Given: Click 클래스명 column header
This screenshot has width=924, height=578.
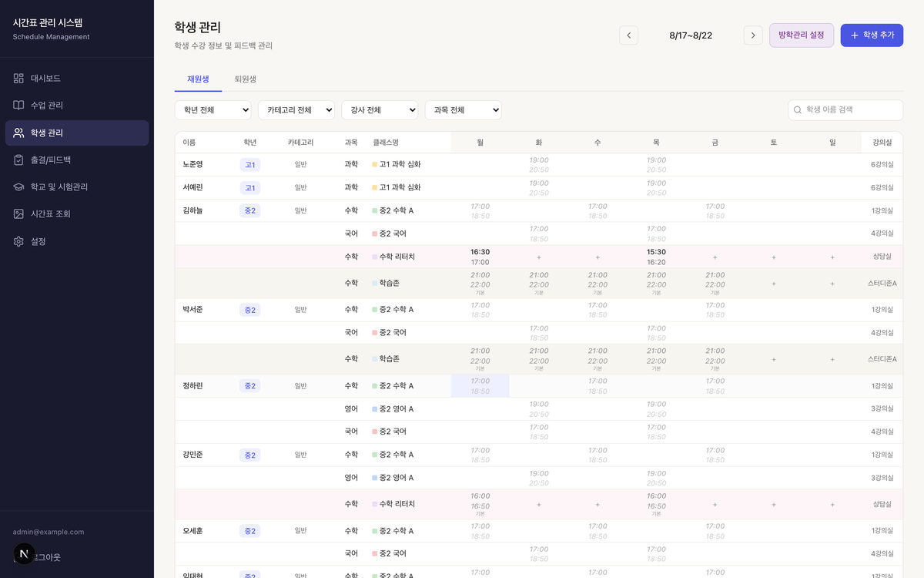Looking at the screenshot, I should [x=386, y=143].
